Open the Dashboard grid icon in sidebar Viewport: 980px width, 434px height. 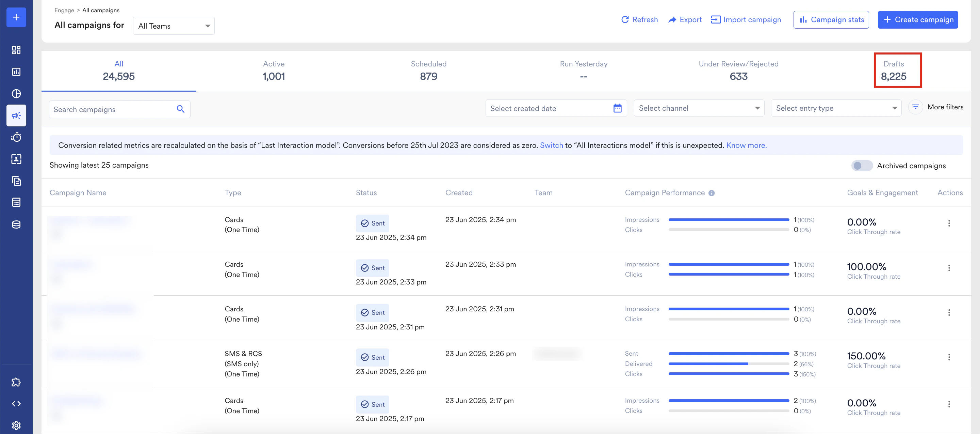pyautogui.click(x=16, y=50)
